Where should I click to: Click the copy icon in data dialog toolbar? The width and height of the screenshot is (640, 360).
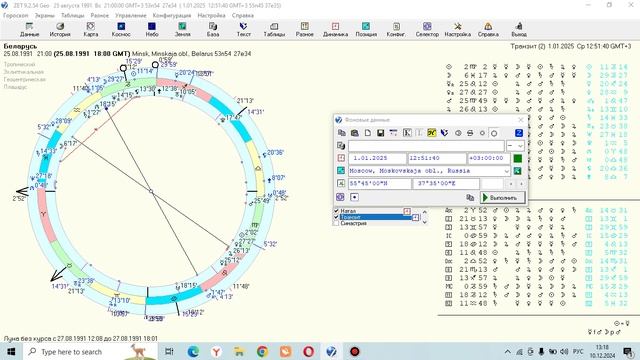point(342,133)
